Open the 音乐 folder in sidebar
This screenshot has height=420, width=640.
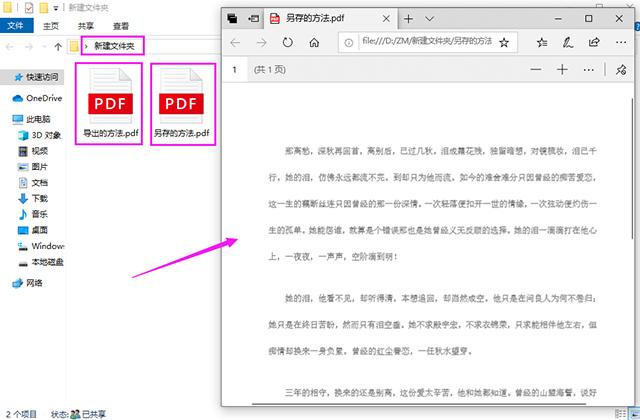pyautogui.click(x=33, y=214)
